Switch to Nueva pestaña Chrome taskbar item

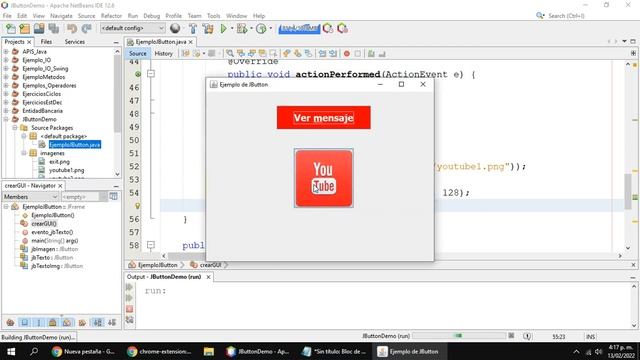84,351
